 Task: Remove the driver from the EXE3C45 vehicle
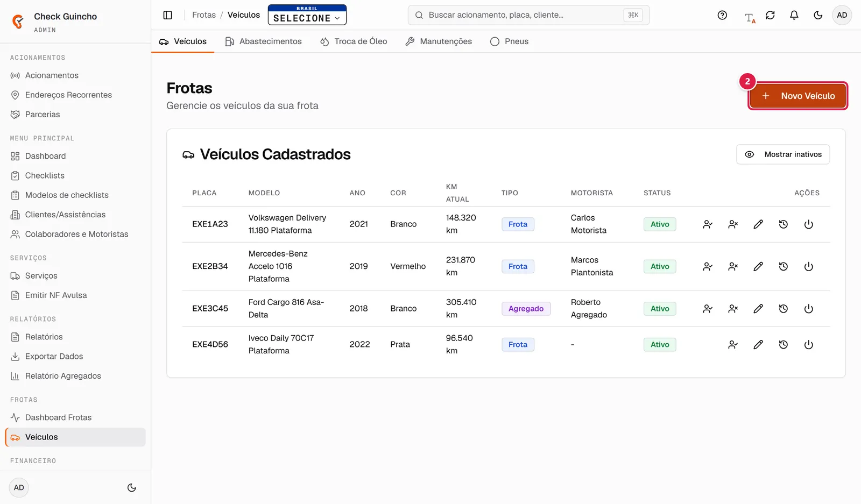tap(732, 309)
